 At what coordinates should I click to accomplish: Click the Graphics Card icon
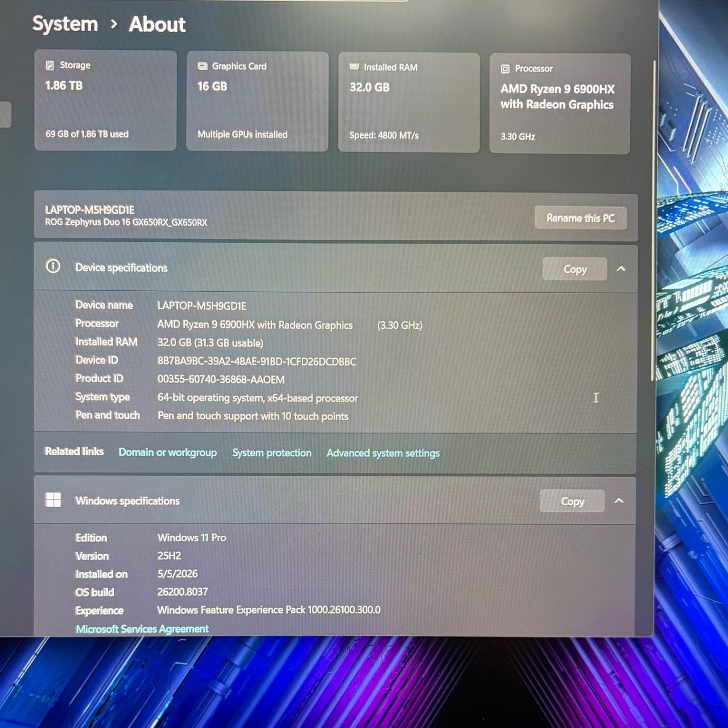(x=203, y=66)
